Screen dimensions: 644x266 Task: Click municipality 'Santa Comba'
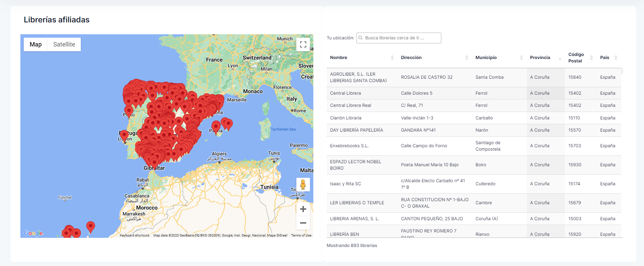[490, 77]
